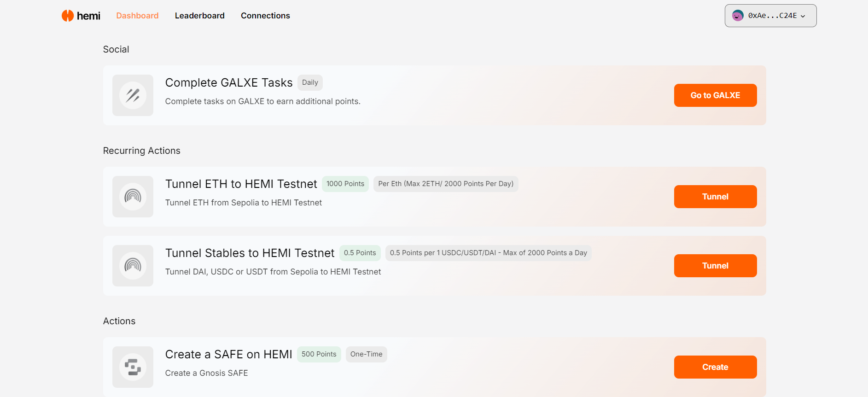Click the Per Eth max points badge

point(446,184)
